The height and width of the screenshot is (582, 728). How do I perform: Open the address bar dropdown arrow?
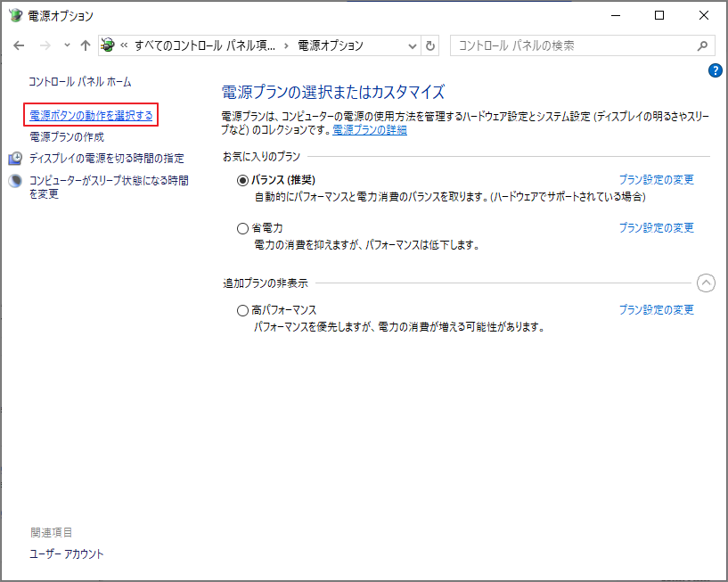[x=412, y=45]
